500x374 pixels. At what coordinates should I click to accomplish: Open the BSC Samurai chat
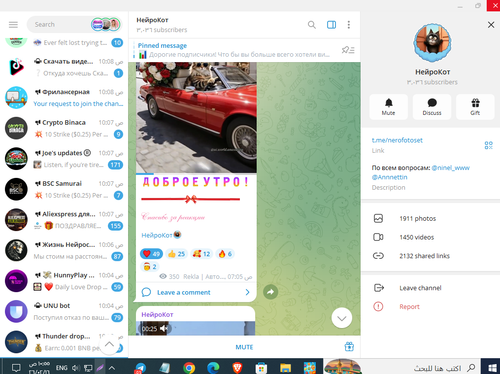64,189
